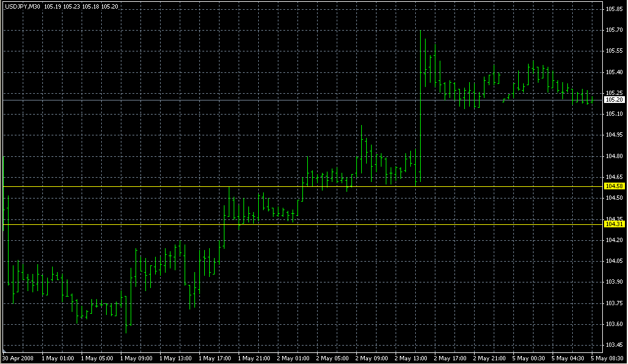Click the small grey triangle marker at chart's bottom-left corner
Viewport: 628px width, 364px height.
click(x=5, y=351)
